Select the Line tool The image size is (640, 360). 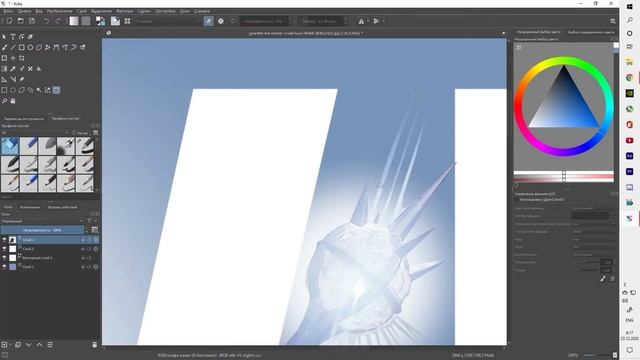pyautogui.click(x=13, y=47)
